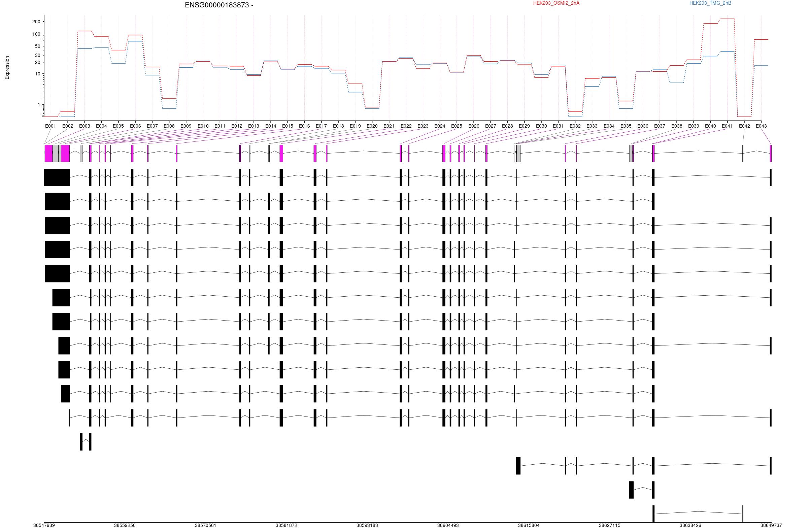Click the Expression y-axis label
This screenshot has height=532, width=808.
click(x=7, y=68)
